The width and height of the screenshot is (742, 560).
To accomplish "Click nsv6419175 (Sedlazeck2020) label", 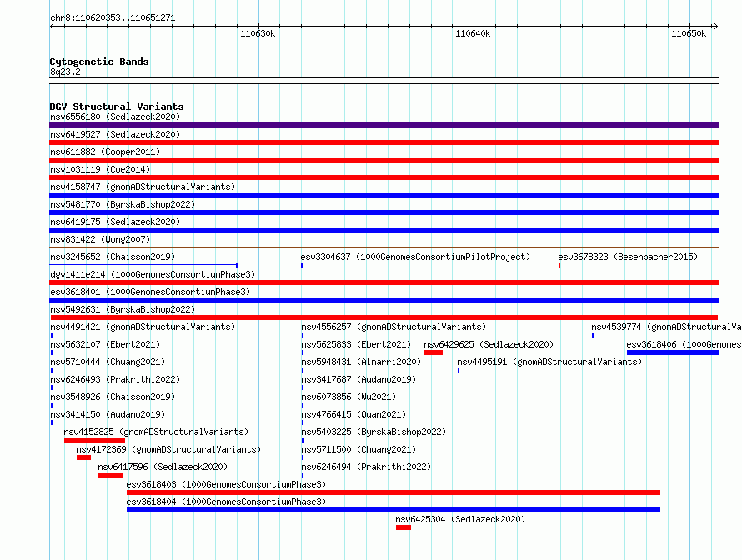I will click(x=115, y=222).
